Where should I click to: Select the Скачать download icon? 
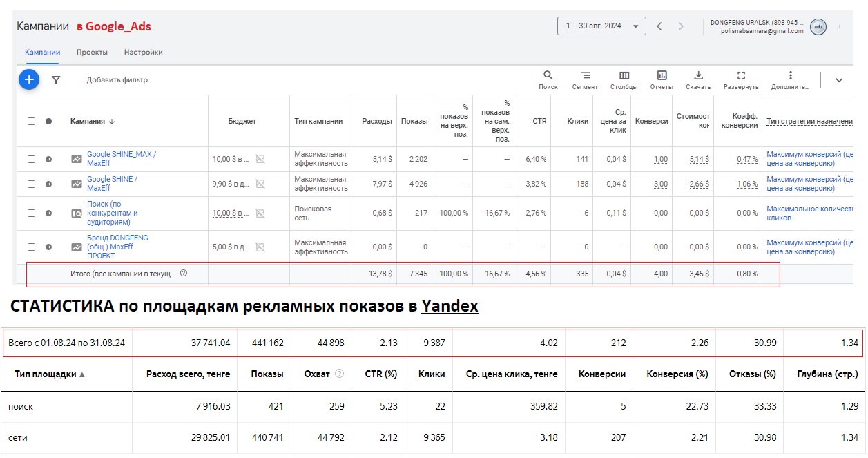point(700,77)
